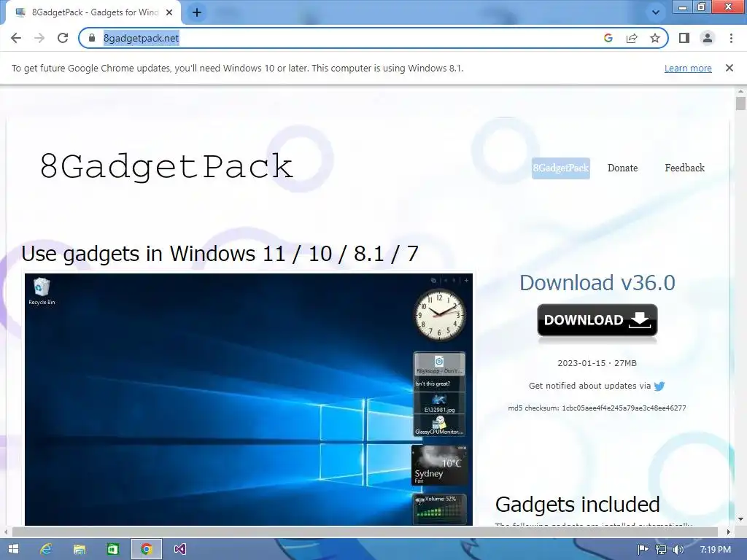Screen dimensions: 747x560
Task: Click the vertical scrollbar up arrow
Action: (x=740, y=91)
